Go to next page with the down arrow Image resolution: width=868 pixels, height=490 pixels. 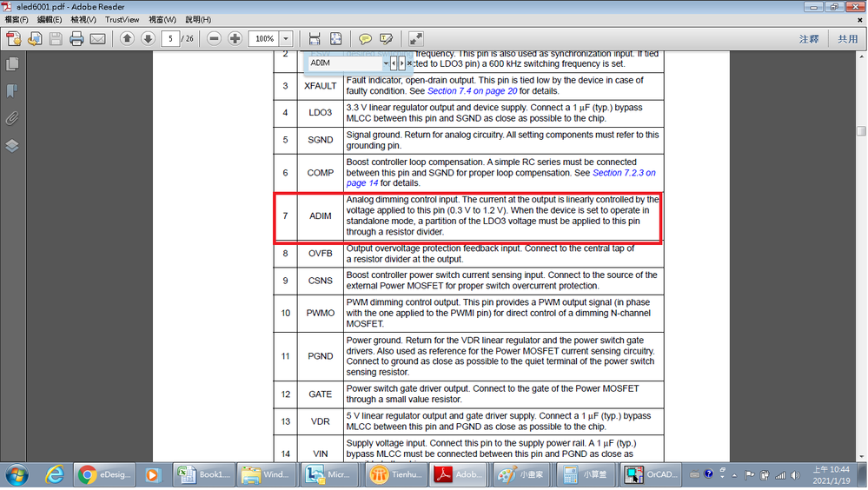148,38
